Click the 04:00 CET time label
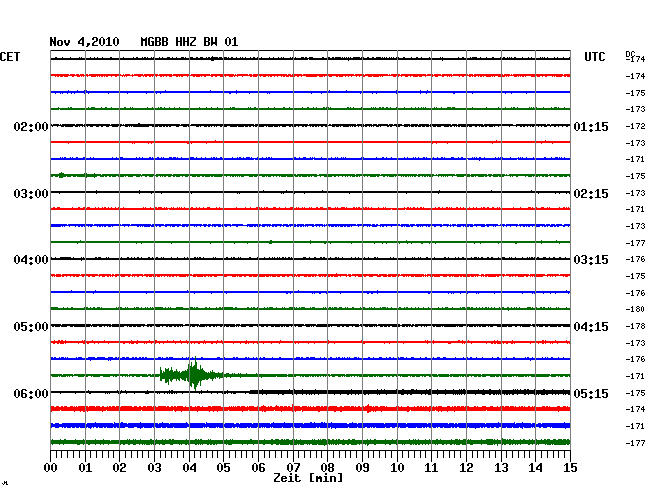 31,260
